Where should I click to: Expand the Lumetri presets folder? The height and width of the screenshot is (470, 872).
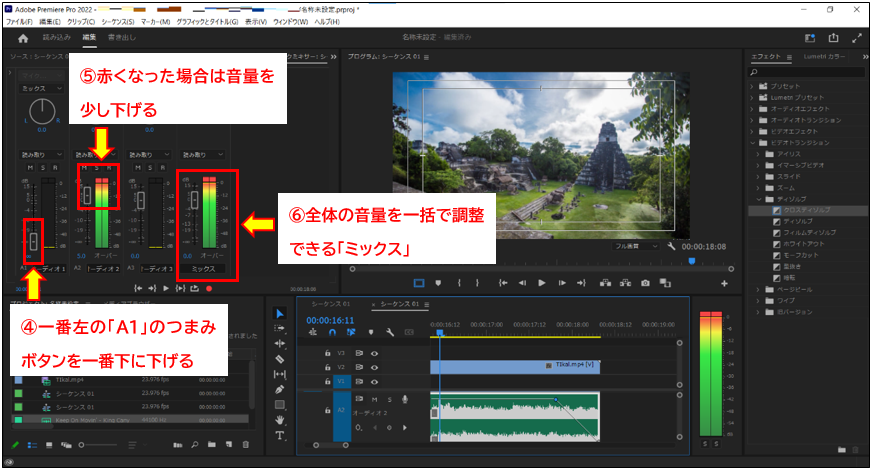751,97
